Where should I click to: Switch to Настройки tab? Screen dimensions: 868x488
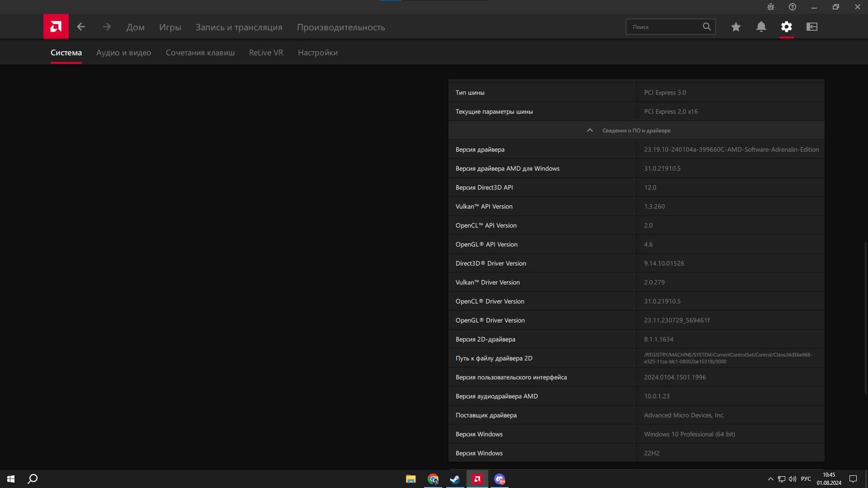318,52
